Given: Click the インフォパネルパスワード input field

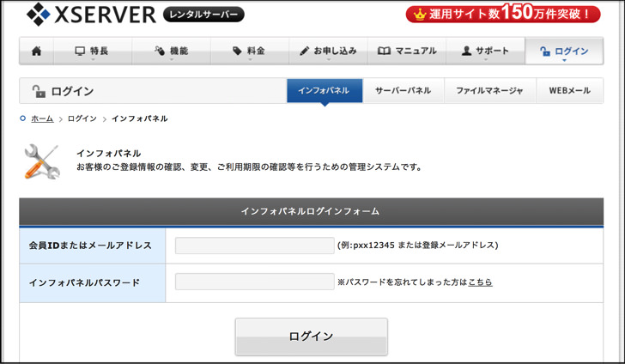Looking at the screenshot, I should (254, 282).
